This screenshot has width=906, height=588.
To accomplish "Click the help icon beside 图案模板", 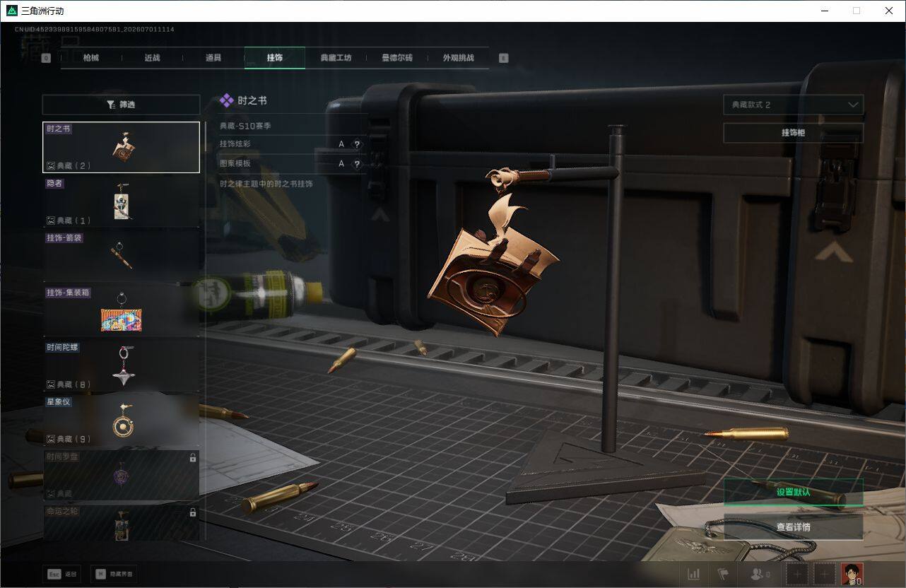I will [357, 164].
